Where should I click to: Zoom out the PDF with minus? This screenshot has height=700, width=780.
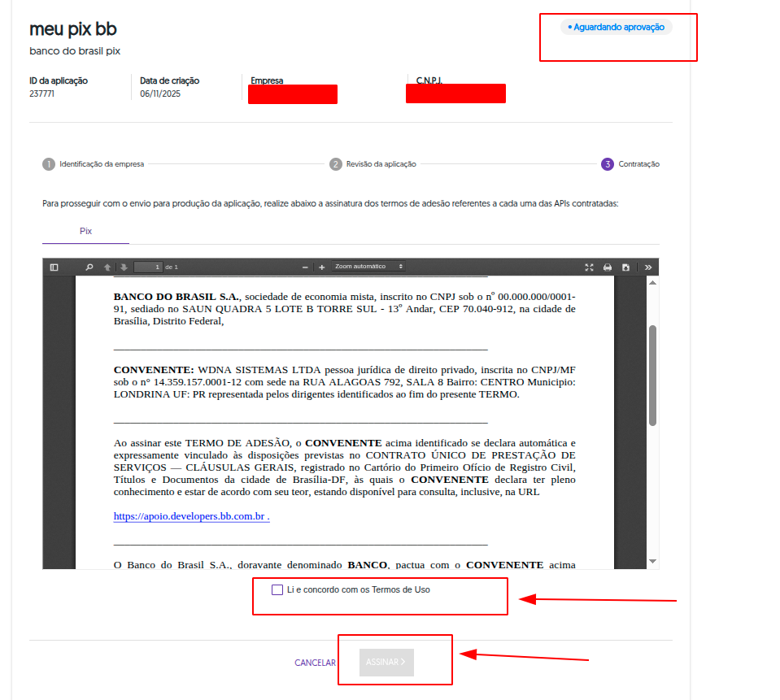coord(305,267)
